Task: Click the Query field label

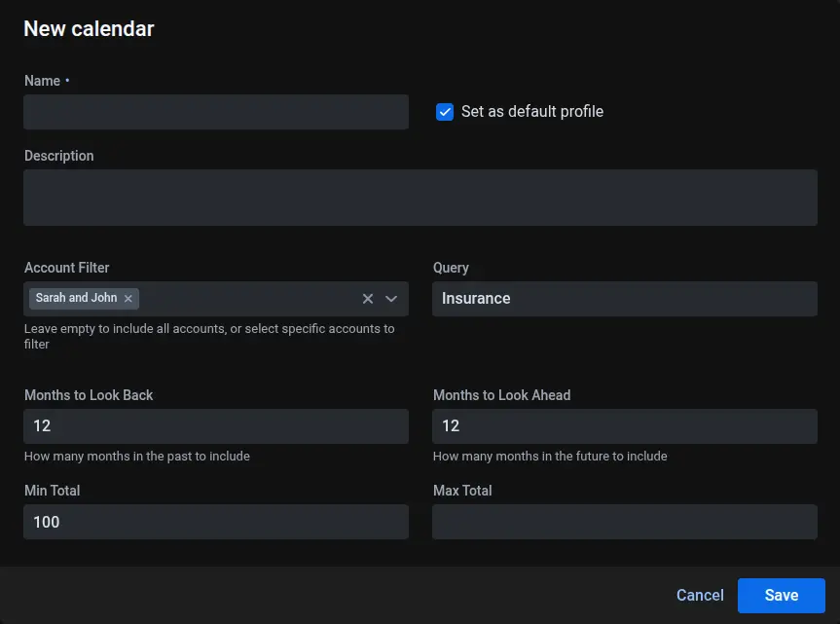Action: 451,268
